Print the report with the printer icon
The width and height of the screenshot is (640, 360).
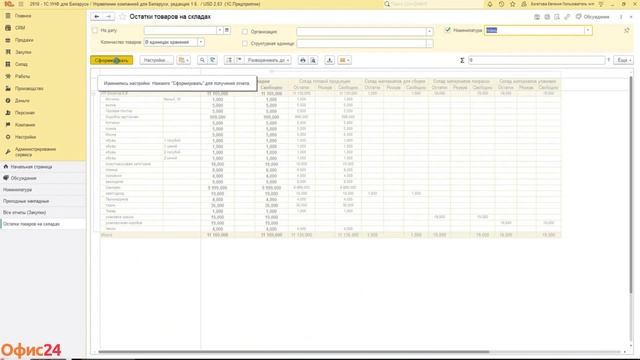coord(303,60)
